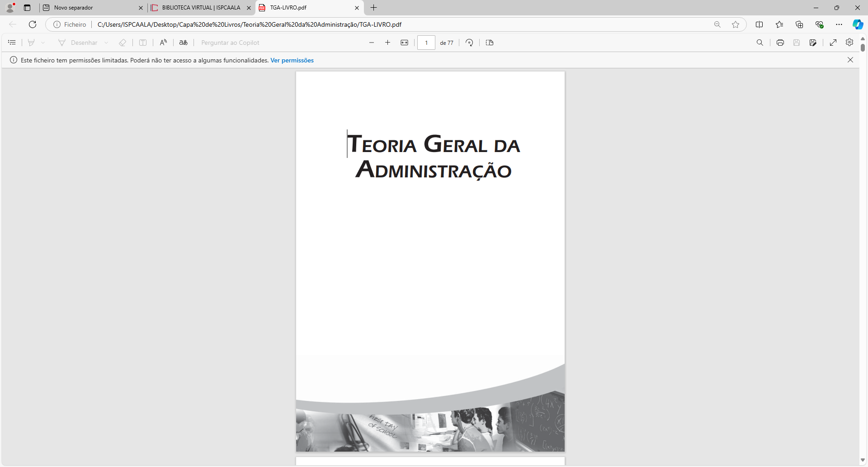Rotate the PDF page
This screenshot has width=868, height=467.
click(469, 42)
